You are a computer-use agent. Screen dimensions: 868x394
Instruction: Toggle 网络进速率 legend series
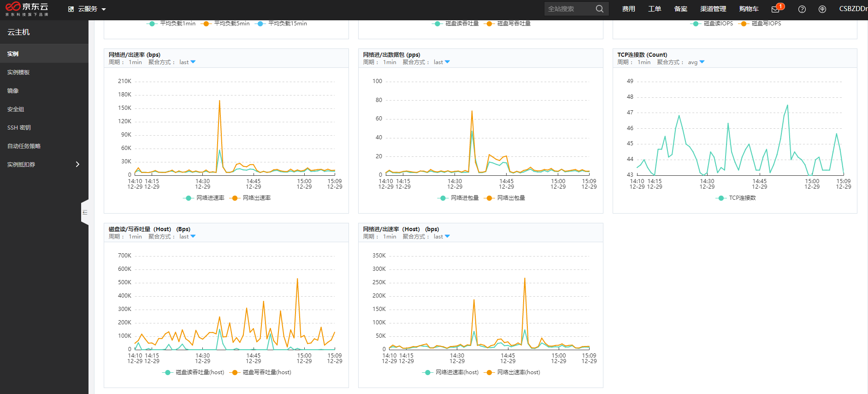click(x=204, y=198)
